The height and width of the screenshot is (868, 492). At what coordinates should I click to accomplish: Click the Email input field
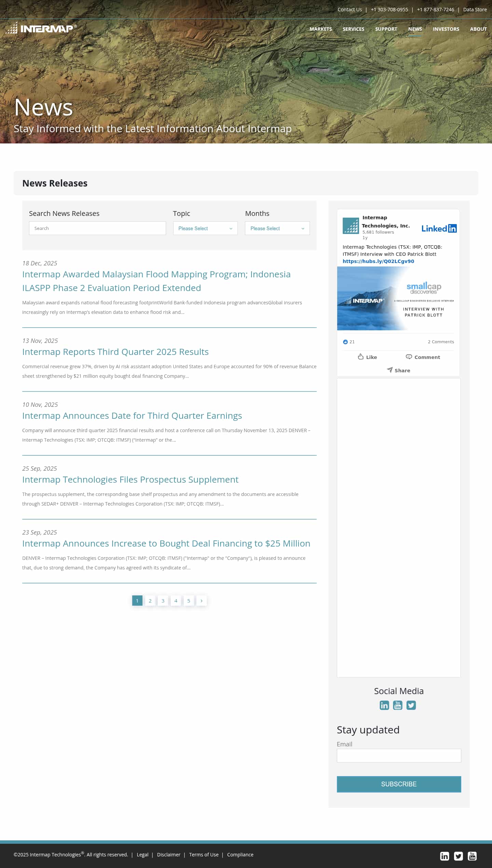point(399,756)
